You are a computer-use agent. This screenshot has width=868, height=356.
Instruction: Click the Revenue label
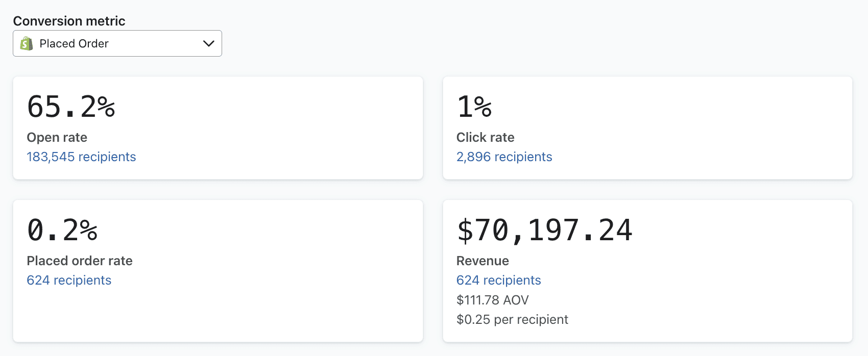[483, 261]
